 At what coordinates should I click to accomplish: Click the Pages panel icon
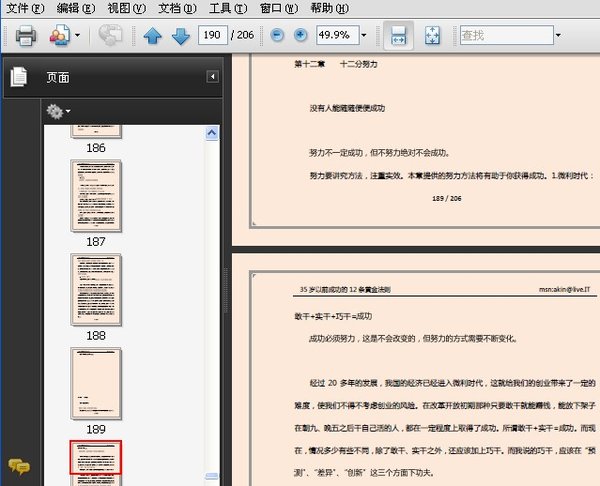coord(18,77)
